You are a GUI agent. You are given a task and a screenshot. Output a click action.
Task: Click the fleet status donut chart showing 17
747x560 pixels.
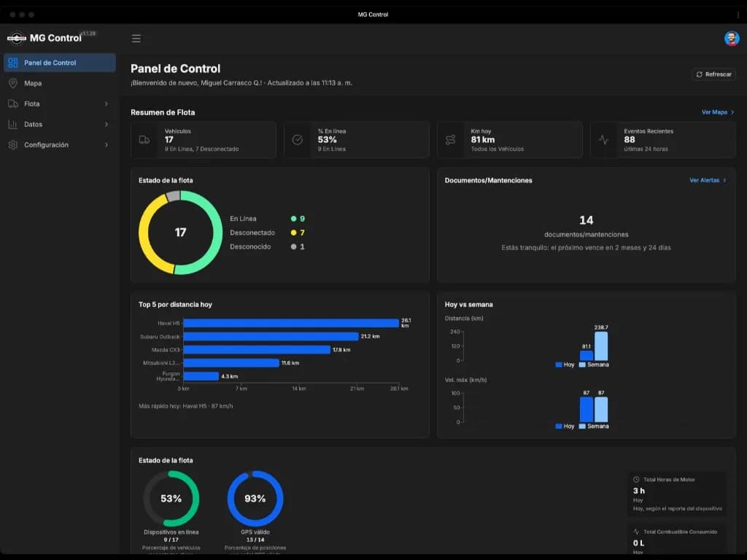(181, 233)
